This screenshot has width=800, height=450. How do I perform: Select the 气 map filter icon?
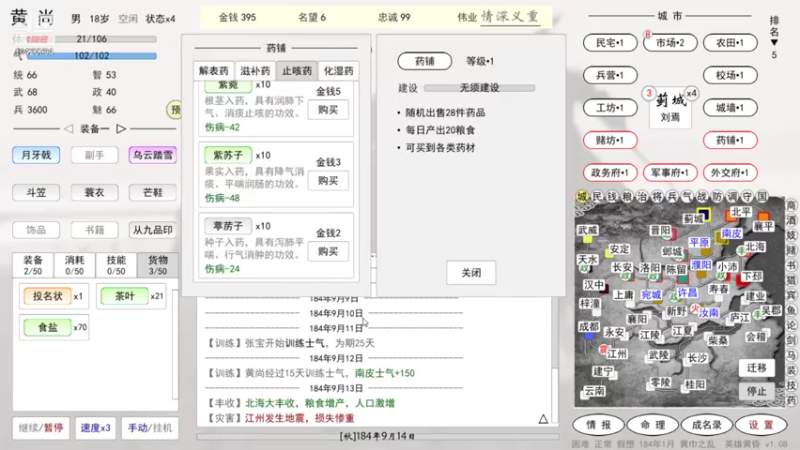[687, 196]
